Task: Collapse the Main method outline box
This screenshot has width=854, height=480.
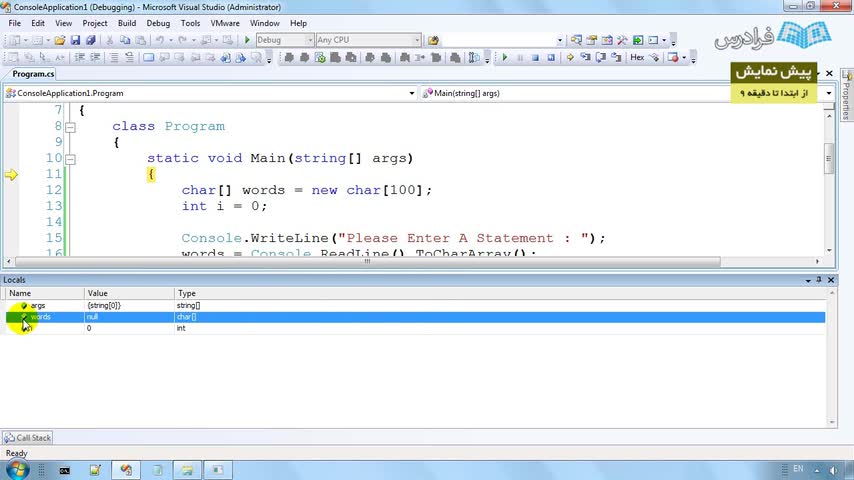Action: click(x=70, y=159)
